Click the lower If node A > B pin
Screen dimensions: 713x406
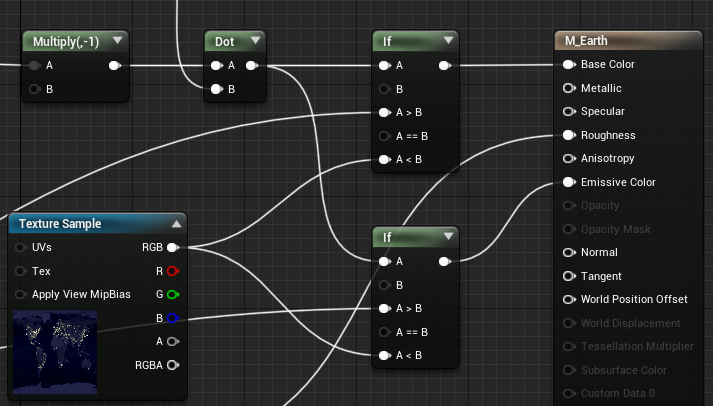coord(385,308)
